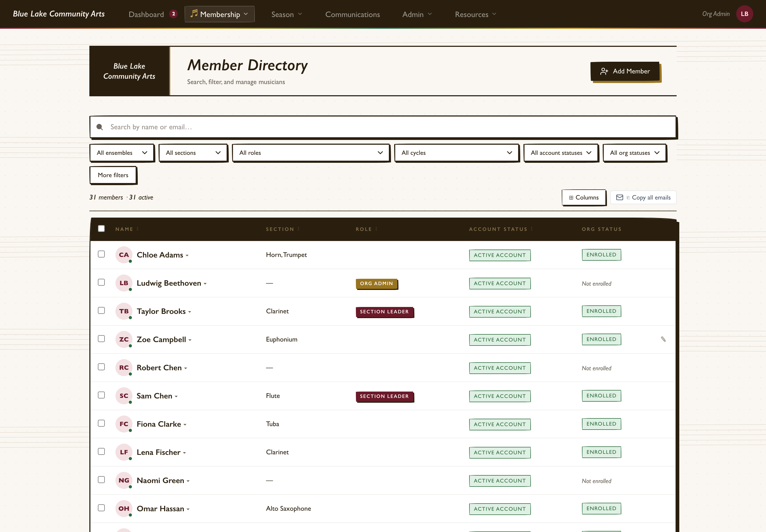The width and height of the screenshot is (766, 532).
Task: Sort by Name column sort icon
Action: point(138,229)
